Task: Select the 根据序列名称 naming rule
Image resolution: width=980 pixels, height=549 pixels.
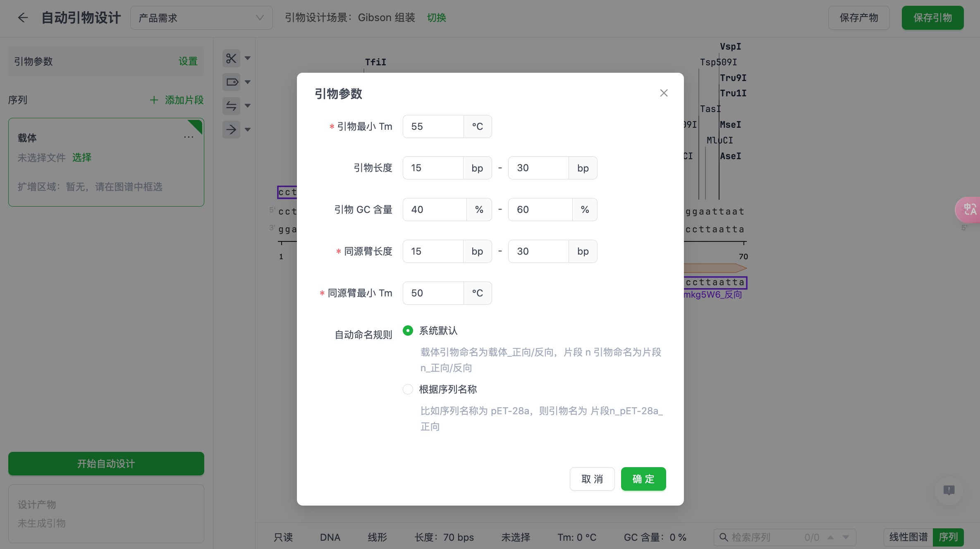Action: (408, 389)
